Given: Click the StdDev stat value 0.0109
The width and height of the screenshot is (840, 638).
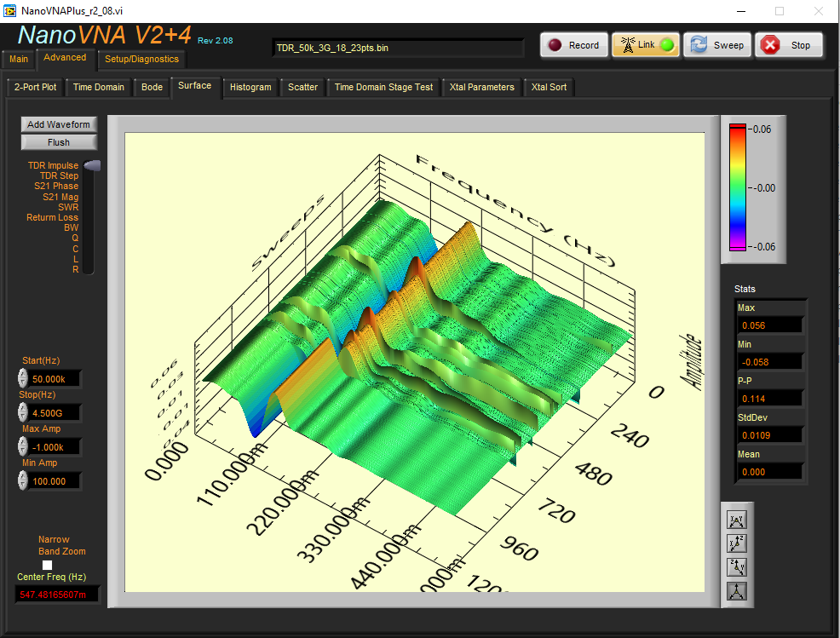Looking at the screenshot, I should coord(770,435).
